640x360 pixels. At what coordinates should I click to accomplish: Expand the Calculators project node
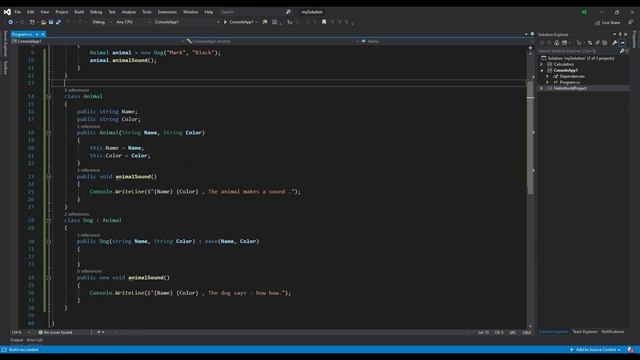(542, 64)
